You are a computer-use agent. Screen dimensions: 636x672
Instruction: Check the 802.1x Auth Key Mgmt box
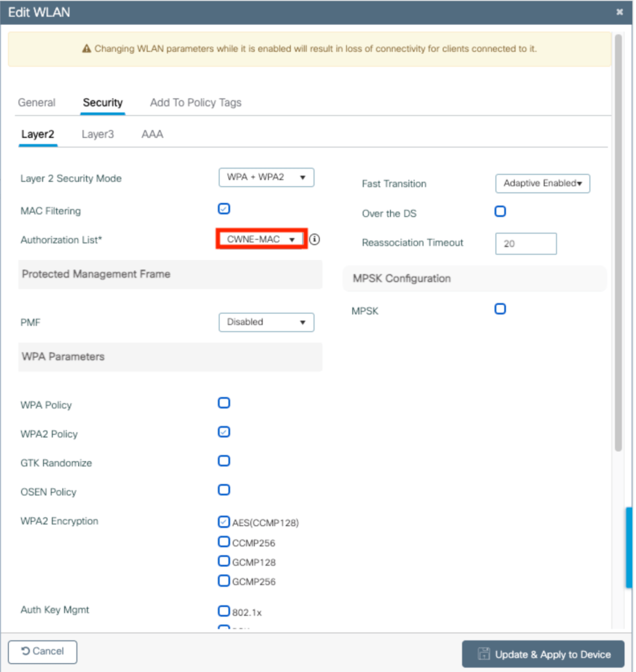click(x=224, y=611)
